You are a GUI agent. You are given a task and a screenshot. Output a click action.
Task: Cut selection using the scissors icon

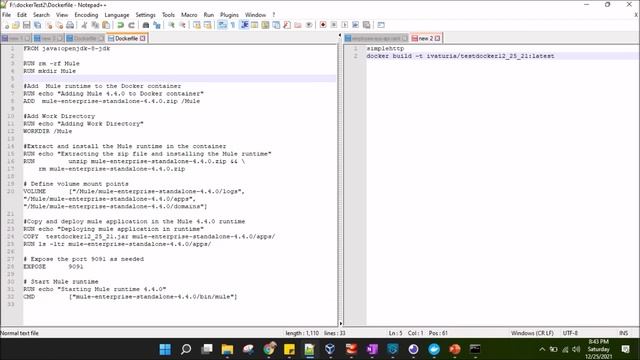coord(84,25)
